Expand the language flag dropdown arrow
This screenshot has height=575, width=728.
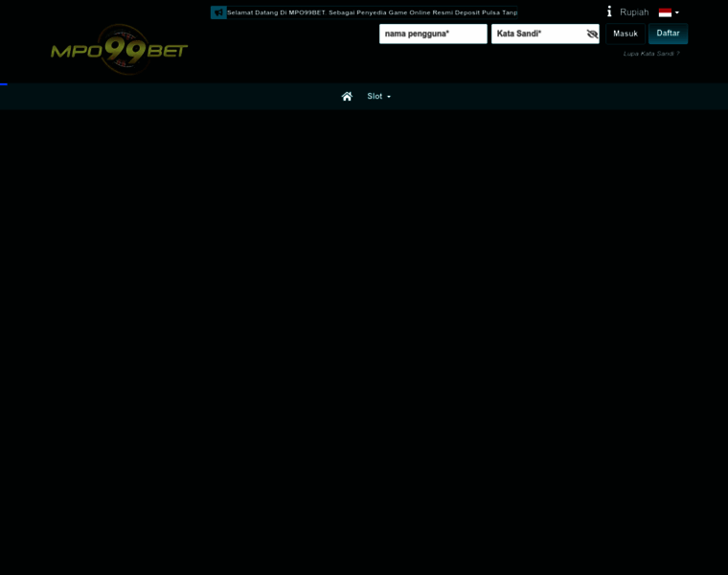click(x=677, y=13)
